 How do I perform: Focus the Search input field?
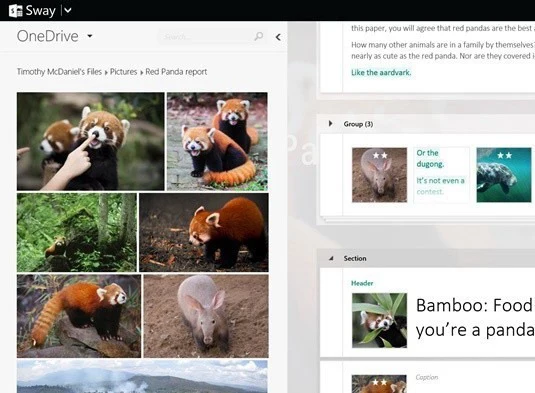click(x=205, y=37)
